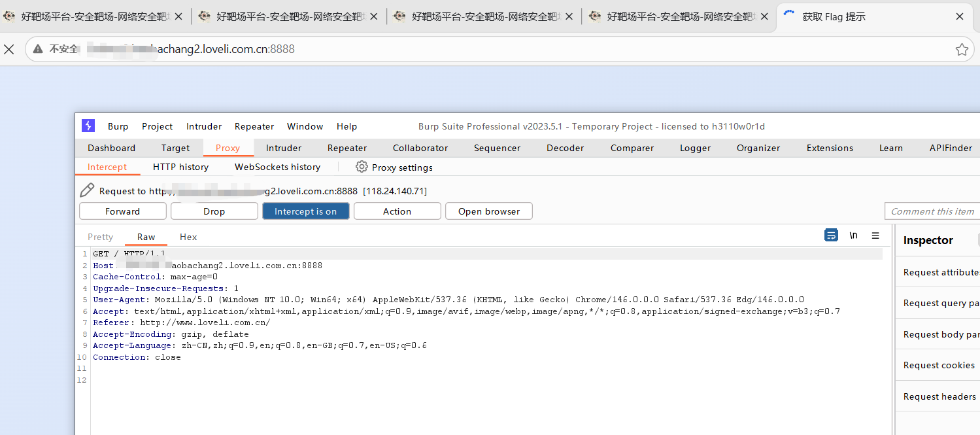Screen dimensions: 980x435
Task: Open the Help menu
Action: [346, 126]
